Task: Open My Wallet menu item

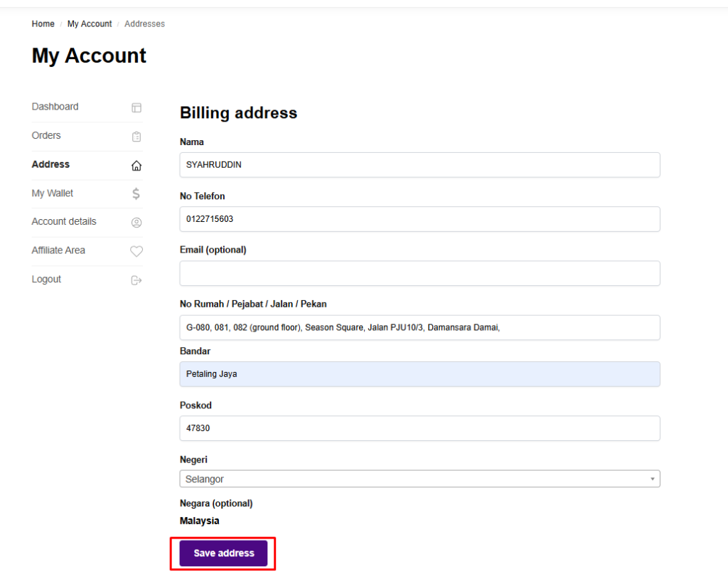Action: point(53,193)
